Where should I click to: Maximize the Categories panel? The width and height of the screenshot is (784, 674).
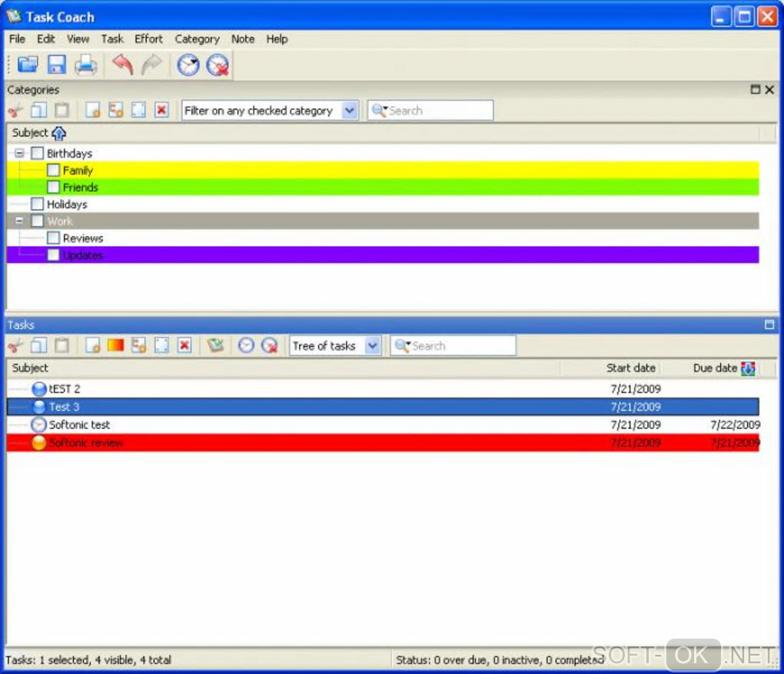756,89
